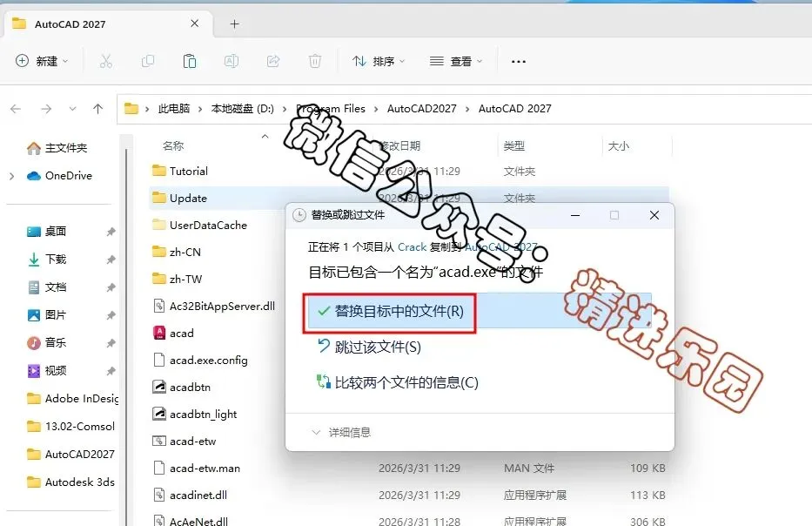Image resolution: width=812 pixels, height=526 pixels.
Task: Open the New (新建) dropdown
Action: 42,61
